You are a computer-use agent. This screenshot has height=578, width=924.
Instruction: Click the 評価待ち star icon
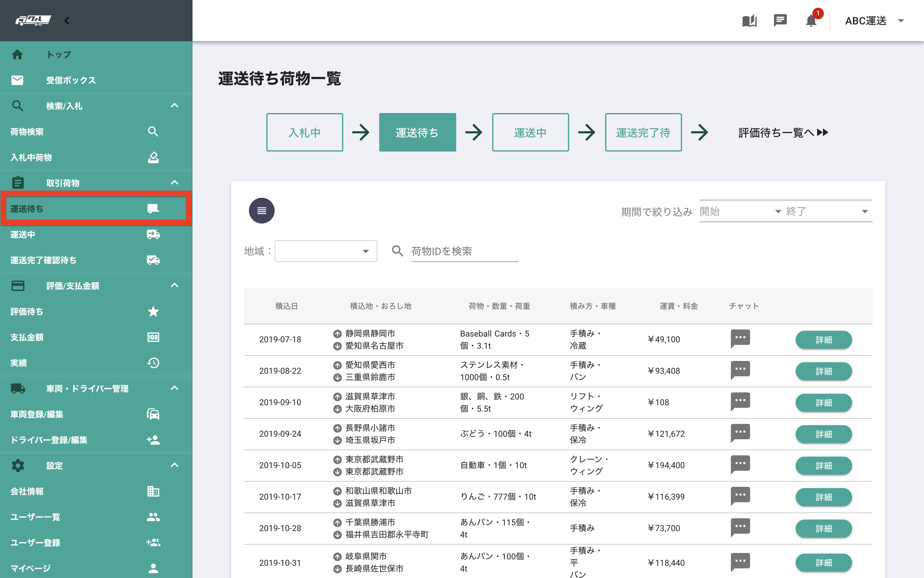[x=153, y=311]
